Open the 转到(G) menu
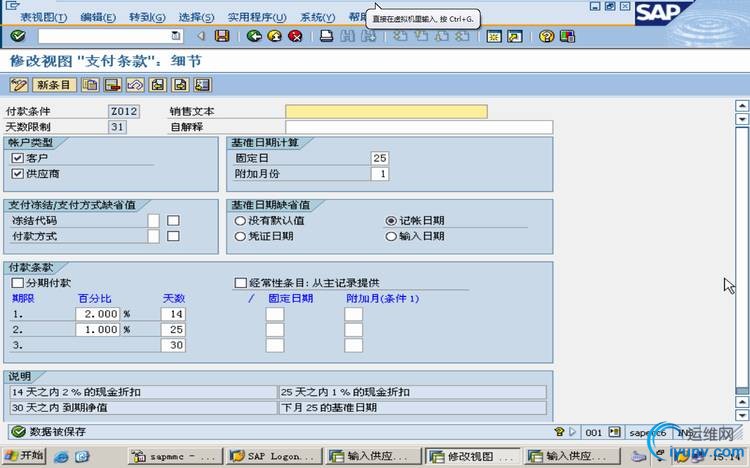The width and height of the screenshot is (750, 468). coord(147,17)
